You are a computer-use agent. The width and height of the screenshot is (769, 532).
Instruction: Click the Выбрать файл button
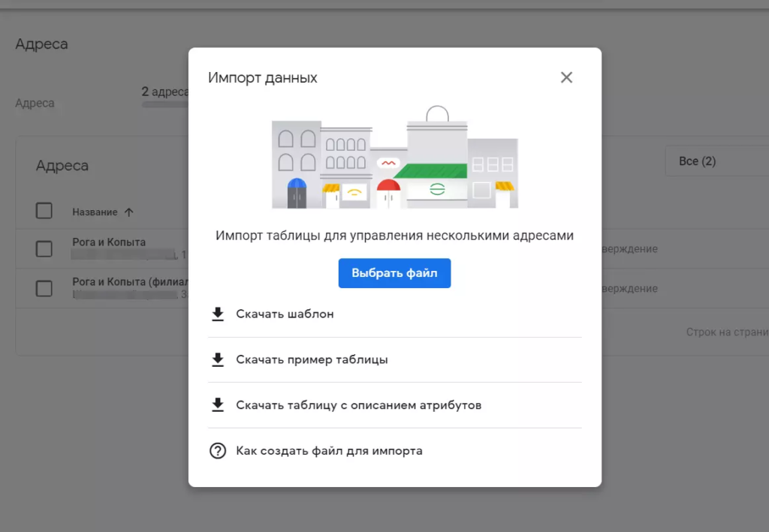coord(394,273)
